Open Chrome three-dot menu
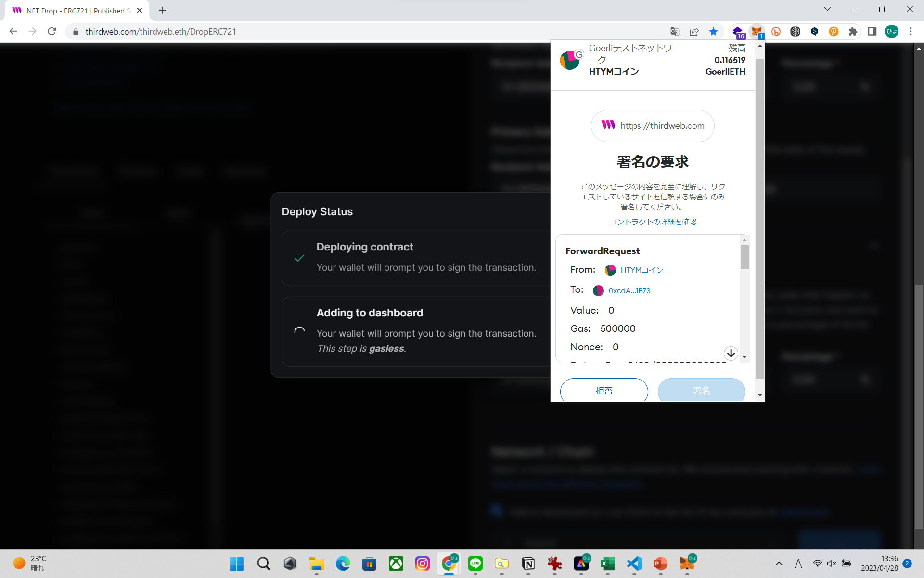 pos(911,32)
